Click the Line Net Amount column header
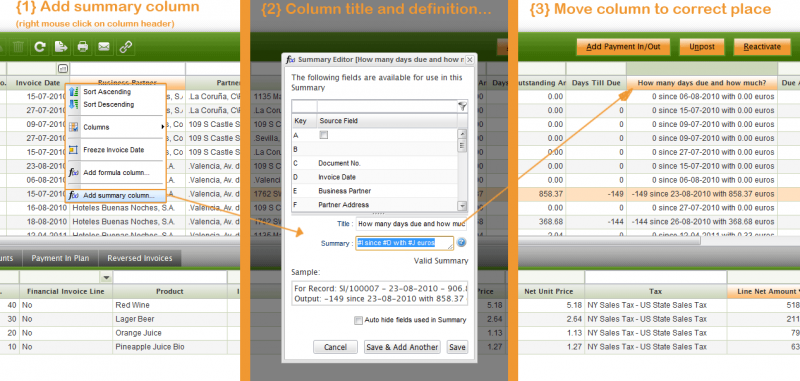The width and height of the screenshot is (800, 381). [x=764, y=291]
